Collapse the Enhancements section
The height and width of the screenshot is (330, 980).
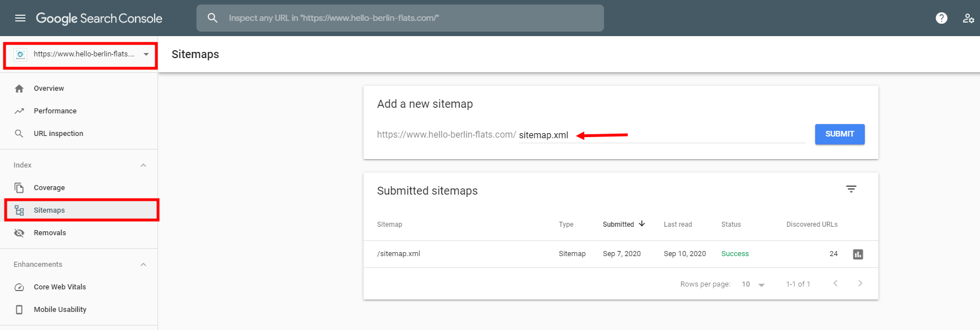pyautogui.click(x=143, y=265)
